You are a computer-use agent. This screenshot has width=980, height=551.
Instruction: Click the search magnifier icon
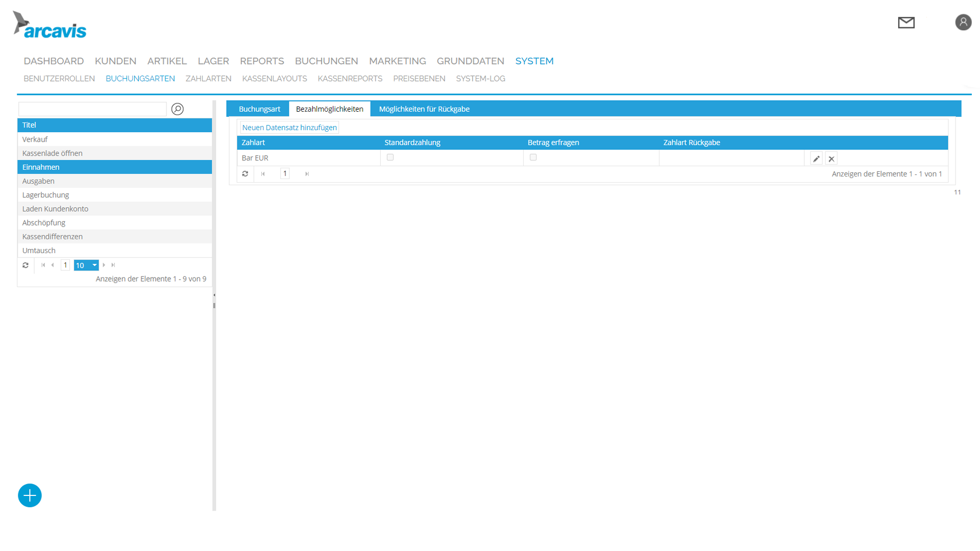[177, 109]
